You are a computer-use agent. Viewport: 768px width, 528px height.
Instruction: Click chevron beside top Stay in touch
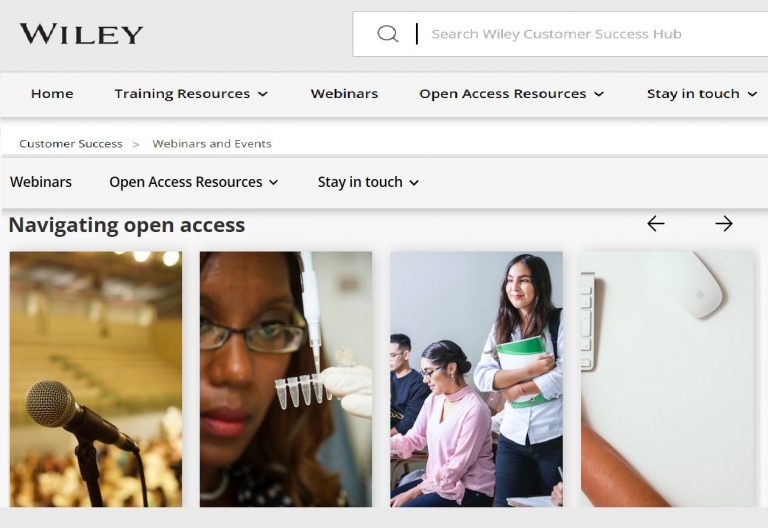click(752, 94)
